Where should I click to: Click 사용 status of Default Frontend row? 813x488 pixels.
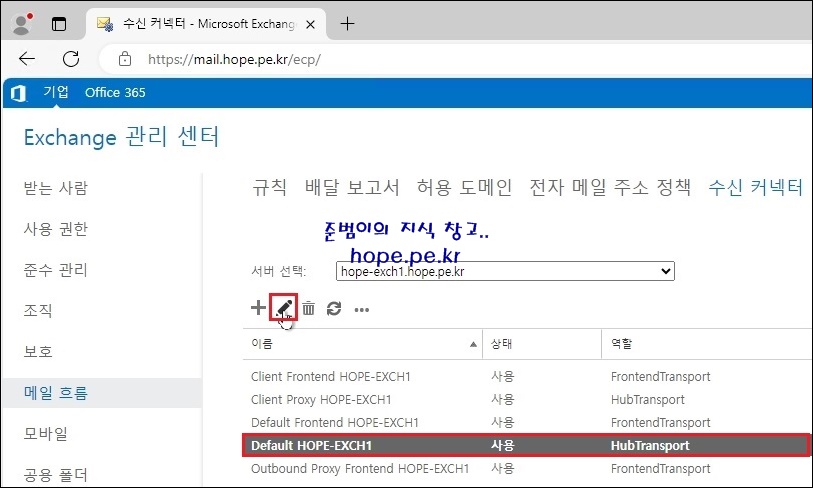pyautogui.click(x=502, y=423)
